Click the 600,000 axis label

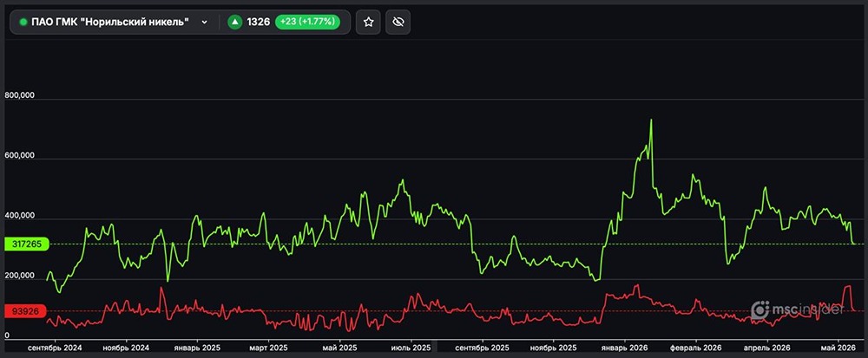click(x=19, y=156)
